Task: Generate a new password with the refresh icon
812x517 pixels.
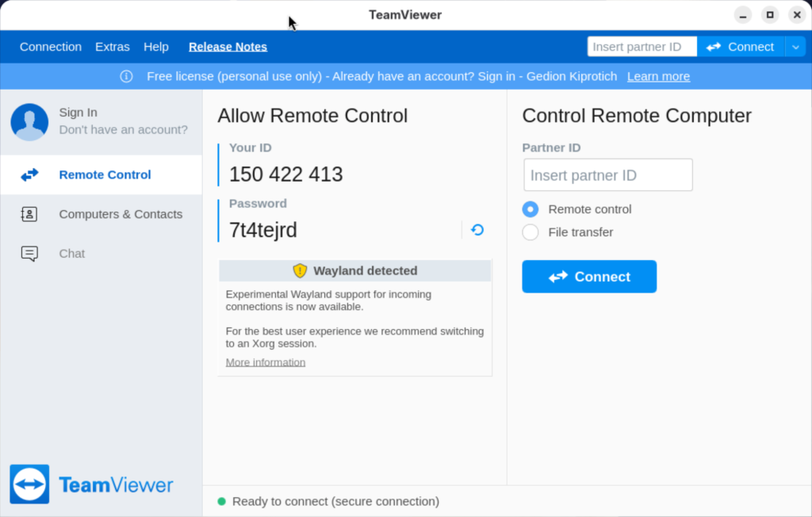Action: (477, 229)
